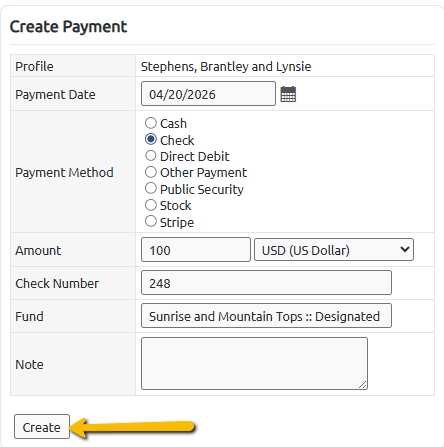Click the Note textarea resize handle
444x447 pixels.
(x=363, y=385)
